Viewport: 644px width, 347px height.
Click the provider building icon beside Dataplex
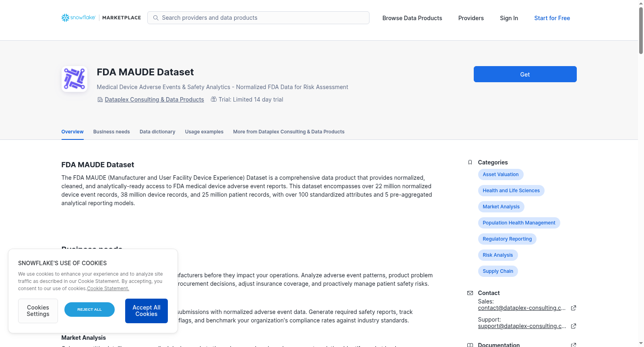click(100, 100)
